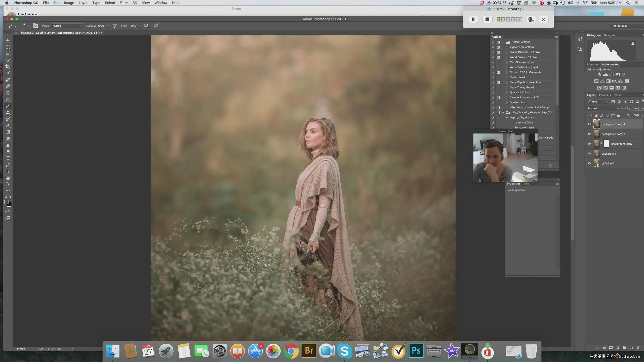Select the Type tool

(8, 158)
